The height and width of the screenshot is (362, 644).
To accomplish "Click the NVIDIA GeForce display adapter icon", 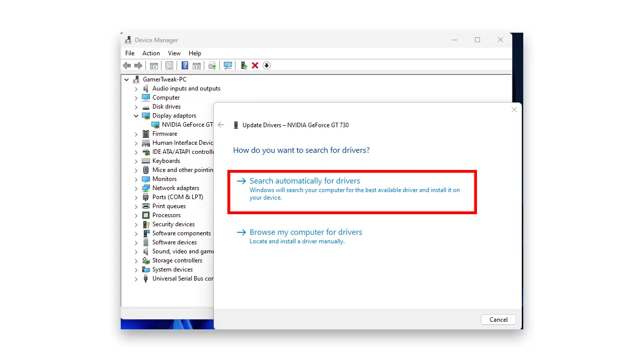I will tap(155, 125).
